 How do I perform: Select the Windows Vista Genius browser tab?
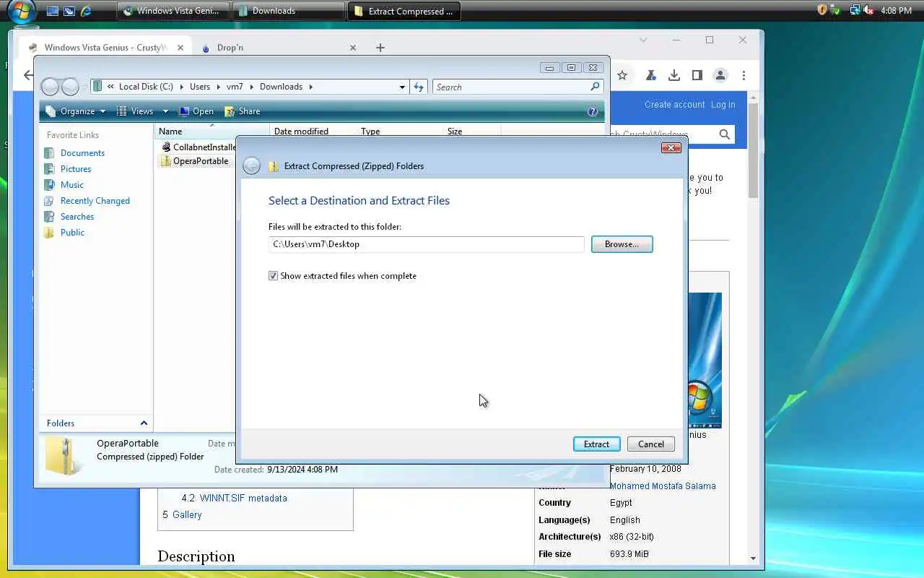[x=107, y=48]
